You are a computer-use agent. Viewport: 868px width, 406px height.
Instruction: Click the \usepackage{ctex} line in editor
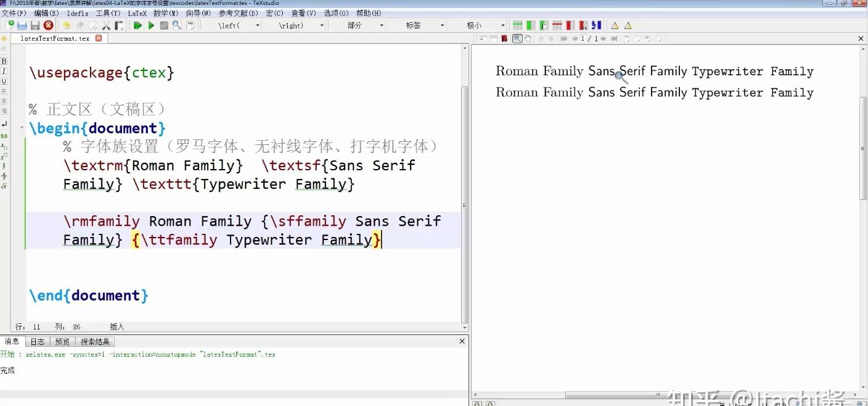pos(102,73)
